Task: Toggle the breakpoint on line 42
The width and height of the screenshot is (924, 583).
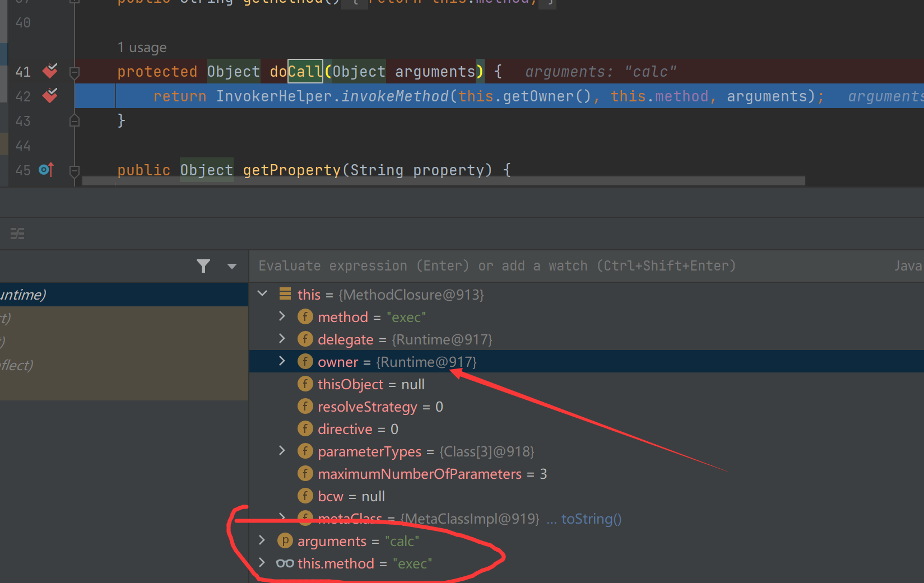Action: point(50,96)
